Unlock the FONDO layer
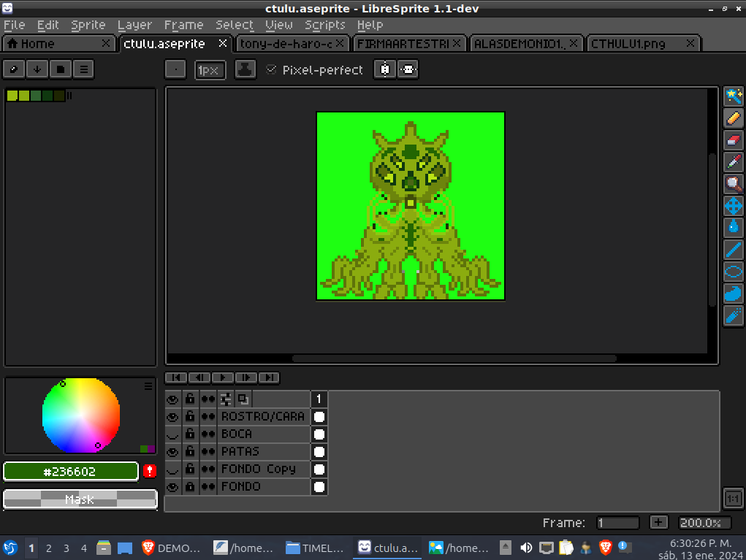Screen dimensions: 746x560 (190, 487)
